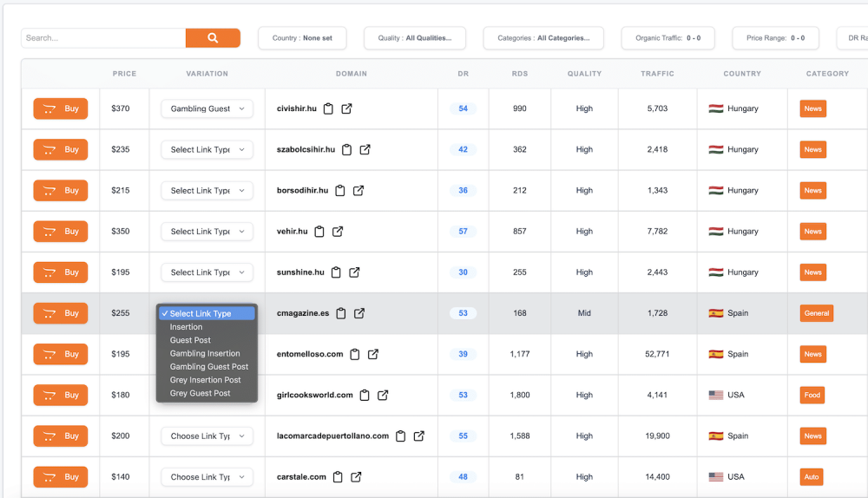
Task: Open Select Link Type dropdown for borsodihir.hu
Action: coord(207,190)
